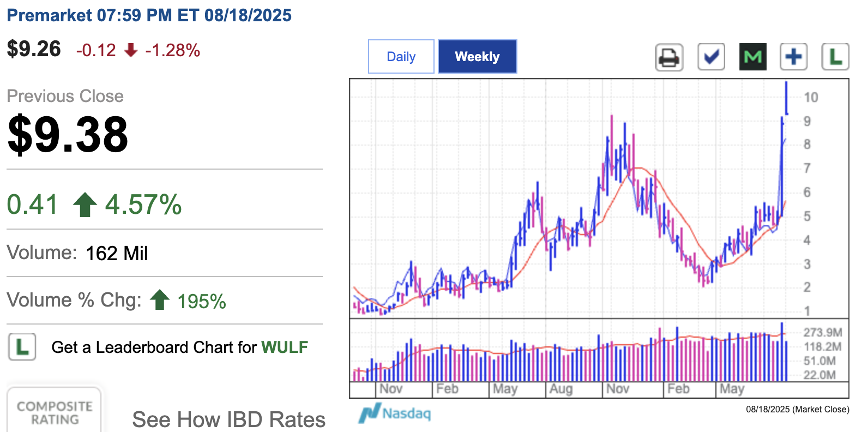Viewport: 868px width, 432px height.
Task: Click the Volume % Chg 195% value
Action: 201,301
